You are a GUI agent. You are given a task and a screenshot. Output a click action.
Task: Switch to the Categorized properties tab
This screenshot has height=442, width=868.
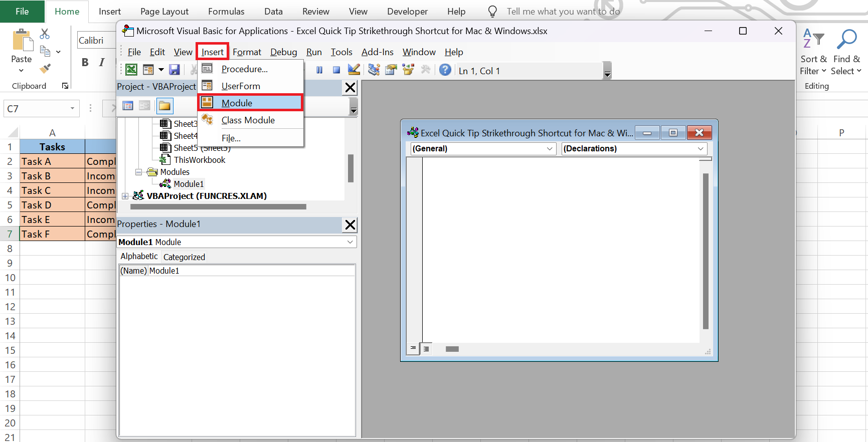184,257
